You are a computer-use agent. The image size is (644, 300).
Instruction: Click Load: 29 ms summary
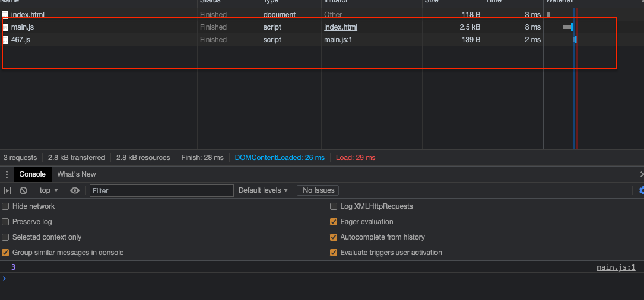pyautogui.click(x=356, y=158)
